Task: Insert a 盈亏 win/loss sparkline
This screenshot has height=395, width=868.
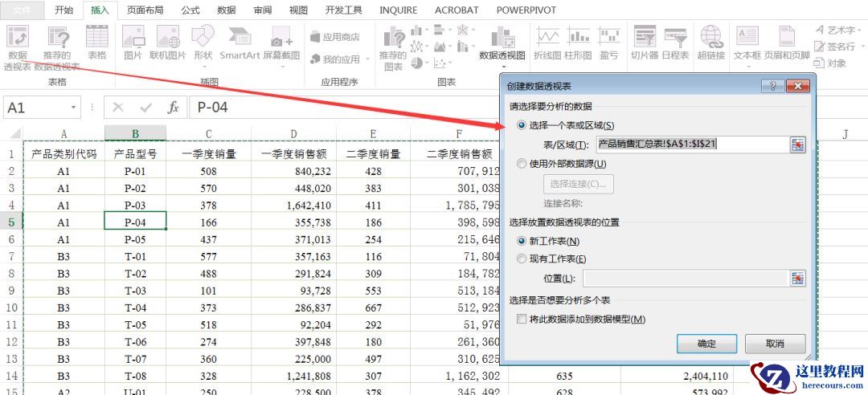Action: 609,36
